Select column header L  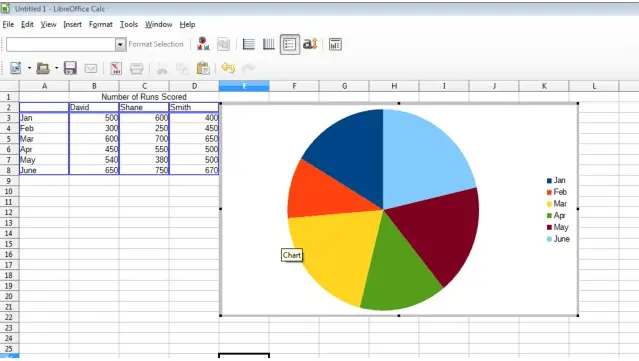coord(594,86)
